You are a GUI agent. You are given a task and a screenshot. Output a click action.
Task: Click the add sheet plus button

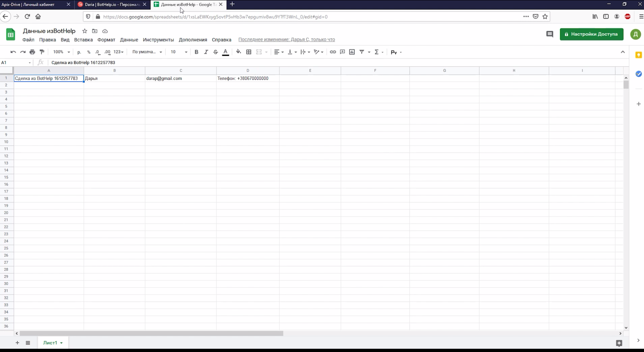[17, 343]
